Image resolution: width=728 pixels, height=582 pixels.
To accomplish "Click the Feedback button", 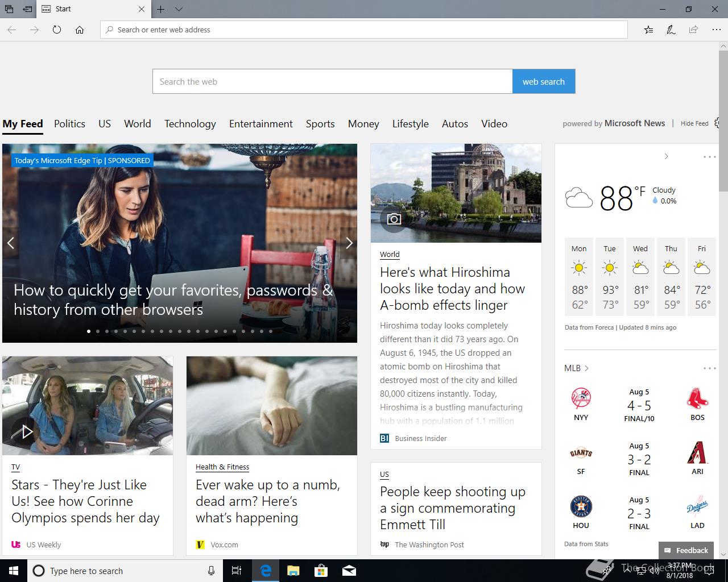I will point(686,550).
